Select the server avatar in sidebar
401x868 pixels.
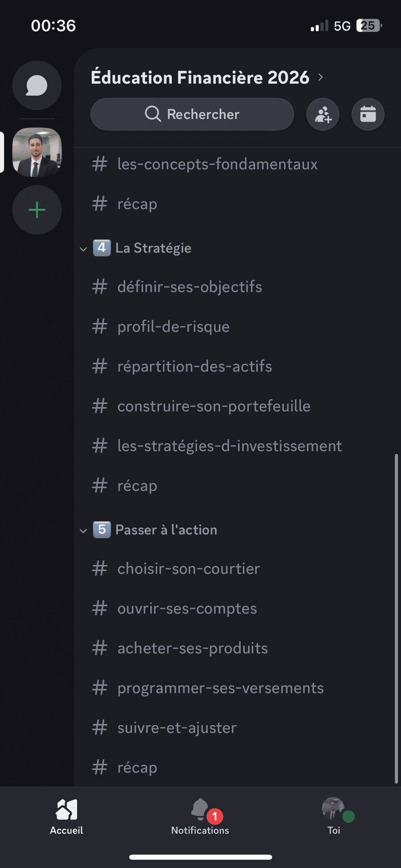pyautogui.click(x=37, y=152)
